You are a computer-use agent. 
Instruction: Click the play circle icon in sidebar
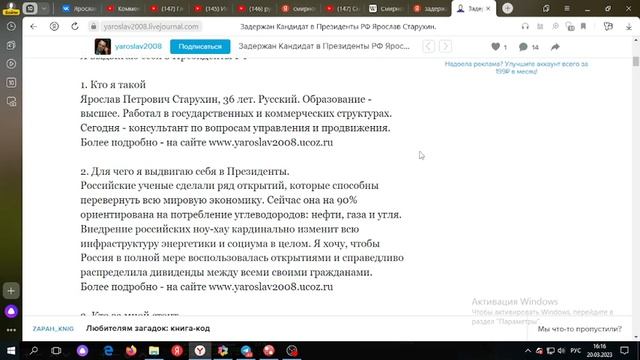tap(11, 64)
